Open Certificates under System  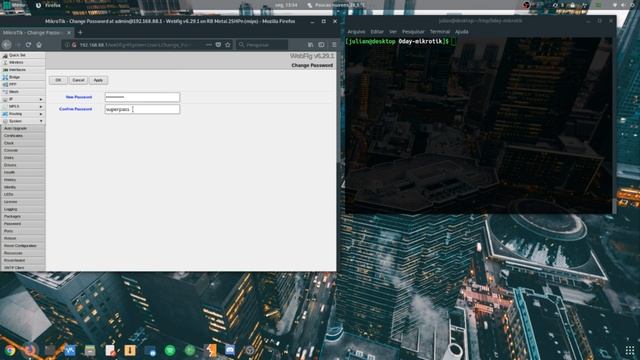pos(23,136)
